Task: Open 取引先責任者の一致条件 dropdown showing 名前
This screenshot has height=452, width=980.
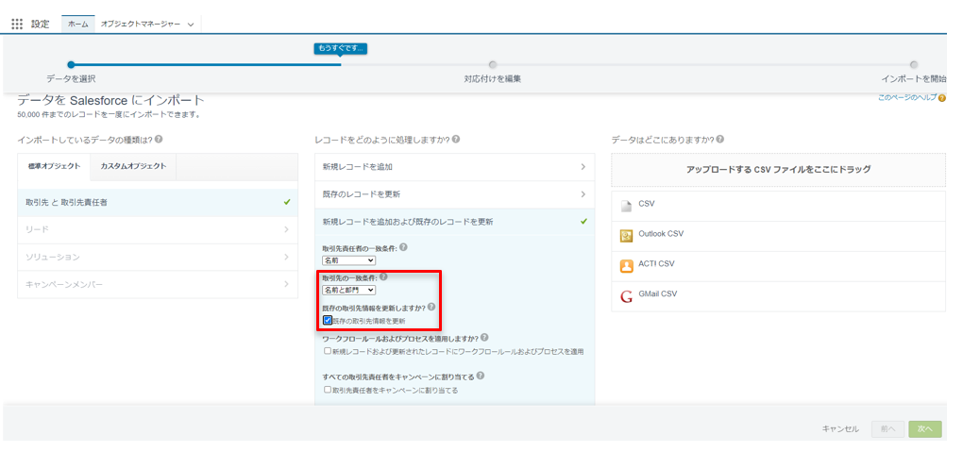Action: coord(348,259)
